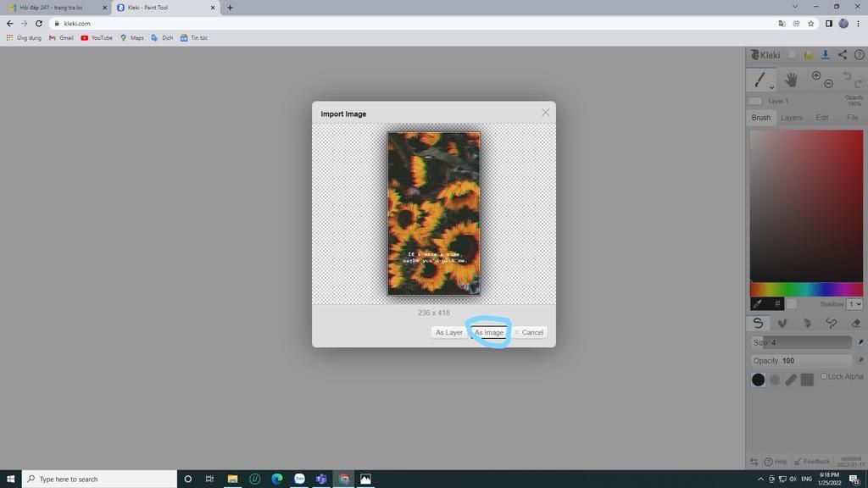868x488 pixels.
Task: Select the eraser brush
Action: 856,323
